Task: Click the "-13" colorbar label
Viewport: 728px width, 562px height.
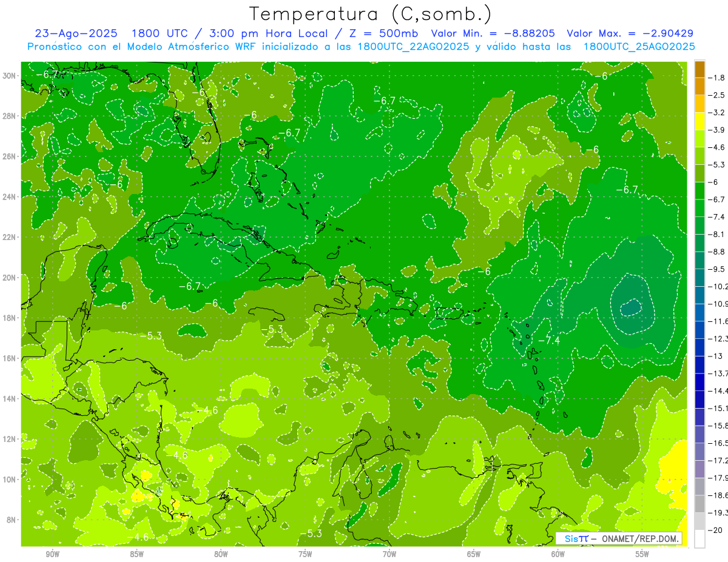Action: point(715,356)
